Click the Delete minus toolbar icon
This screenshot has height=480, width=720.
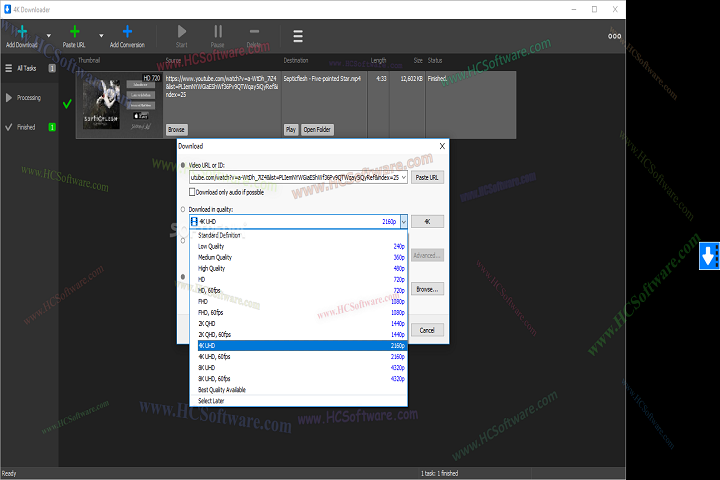[254, 31]
